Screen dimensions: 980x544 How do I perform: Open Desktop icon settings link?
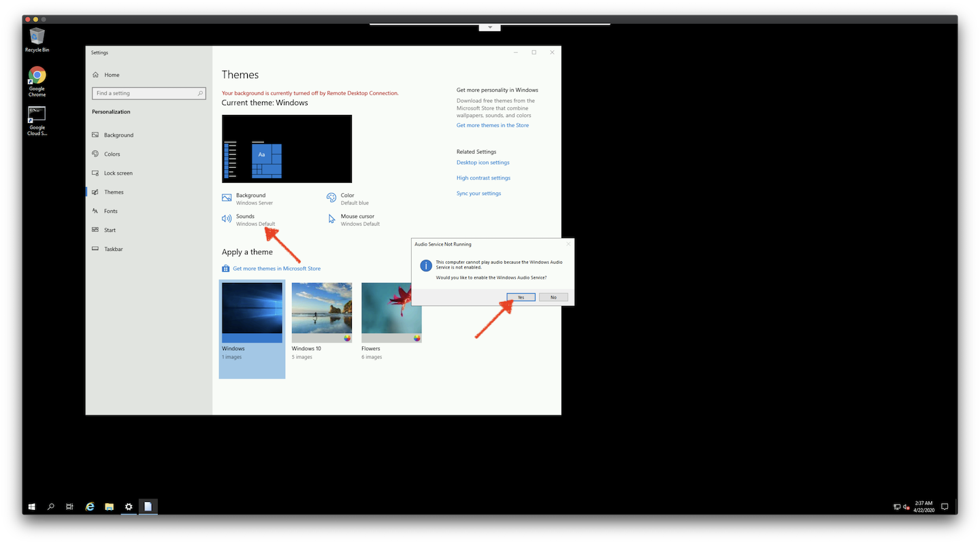pyautogui.click(x=483, y=163)
